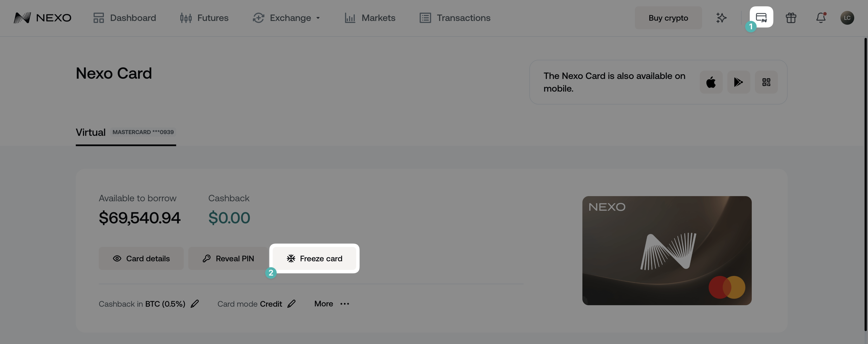Click the Apple App Store icon

(x=711, y=82)
